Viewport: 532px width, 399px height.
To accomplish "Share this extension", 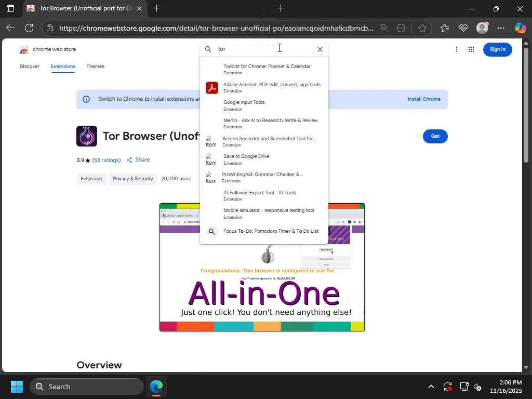I will coord(138,160).
